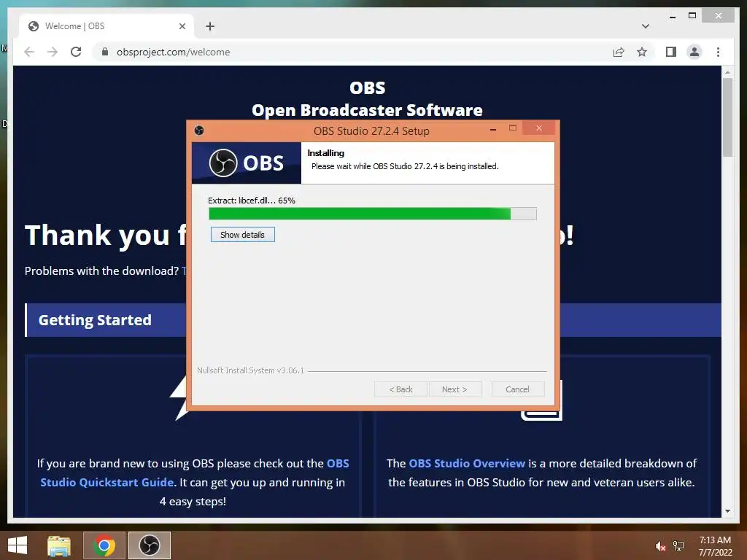Viewport: 747px width, 560px height.
Task: Click the OBS logo in the installer header
Action: tap(247, 163)
